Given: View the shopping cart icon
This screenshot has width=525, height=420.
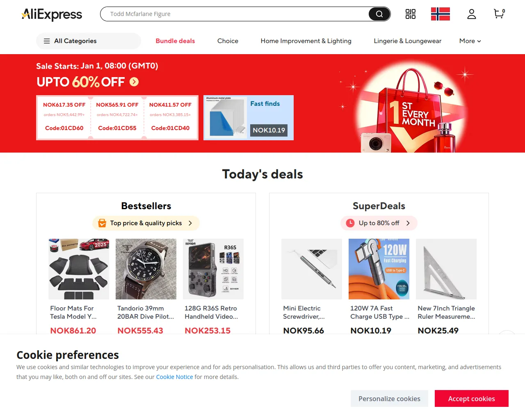Looking at the screenshot, I should 499,14.
